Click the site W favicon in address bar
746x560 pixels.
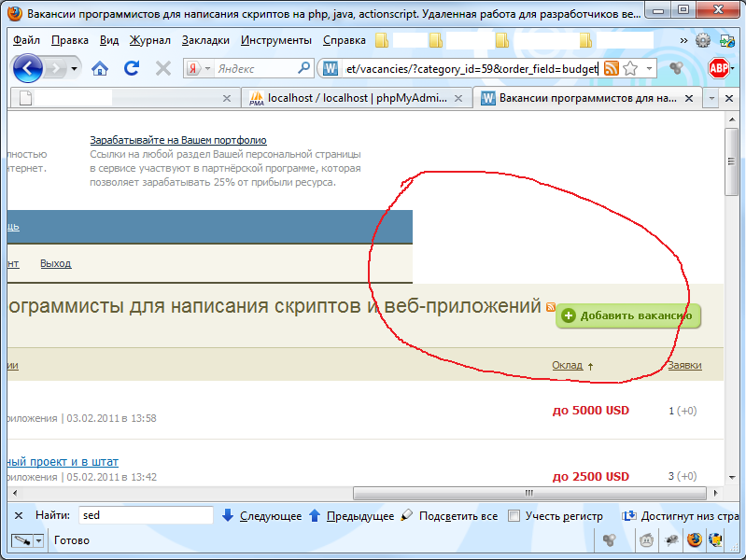coord(331,69)
